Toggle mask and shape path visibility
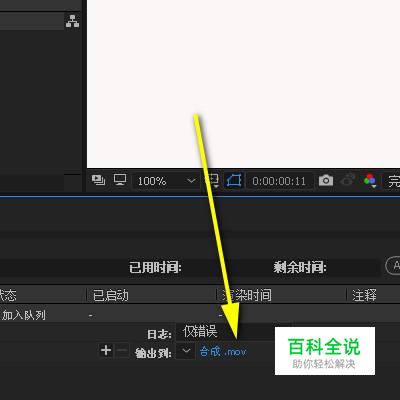Viewport: 400px width, 400px height. click(234, 181)
